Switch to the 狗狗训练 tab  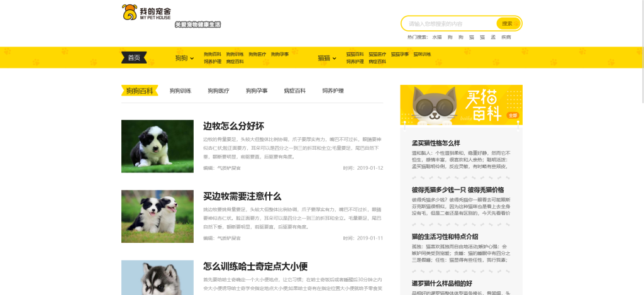pos(180,91)
